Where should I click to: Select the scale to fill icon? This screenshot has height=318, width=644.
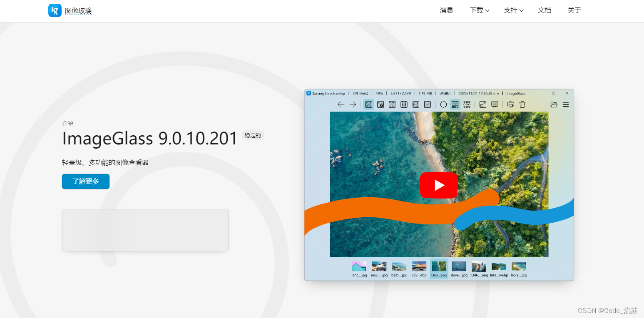point(427,104)
